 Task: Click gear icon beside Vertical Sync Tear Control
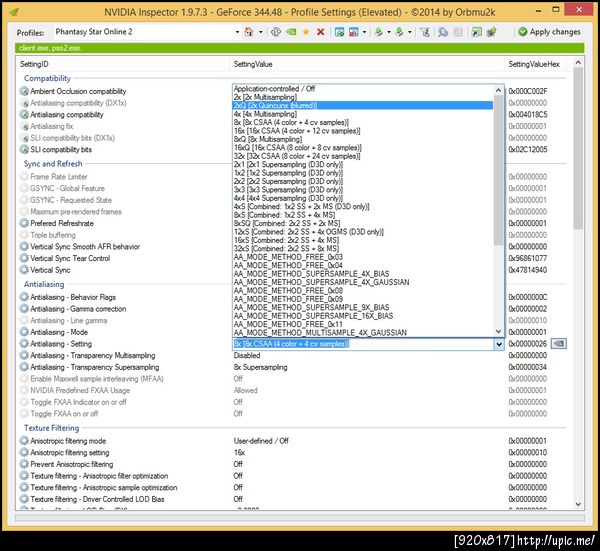[24, 258]
